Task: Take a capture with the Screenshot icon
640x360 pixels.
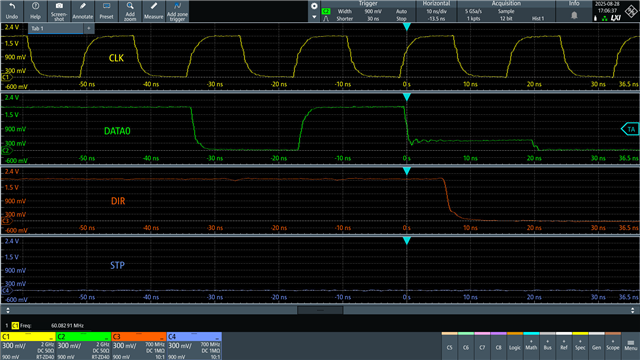Action: click(x=59, y=11)
